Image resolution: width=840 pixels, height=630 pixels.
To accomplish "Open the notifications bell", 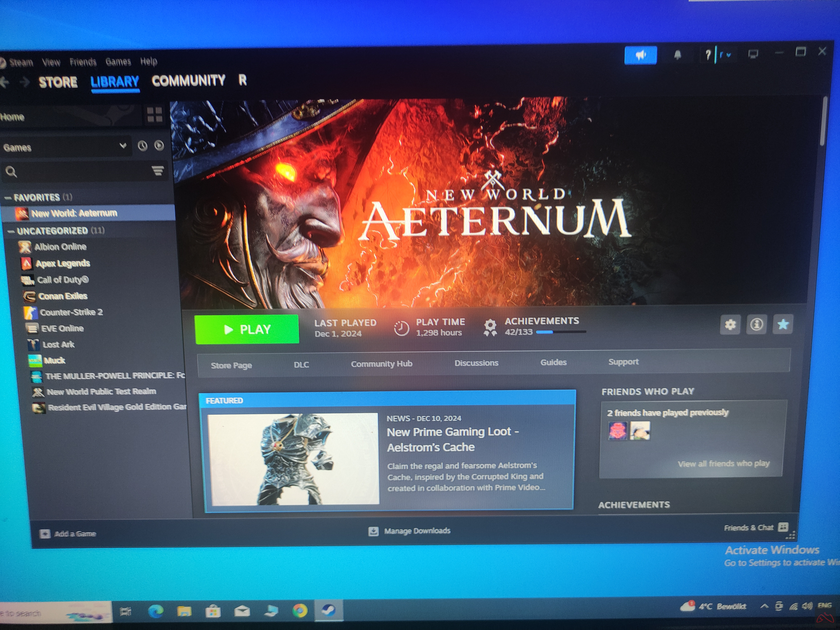I will click(x=677, y=55).
